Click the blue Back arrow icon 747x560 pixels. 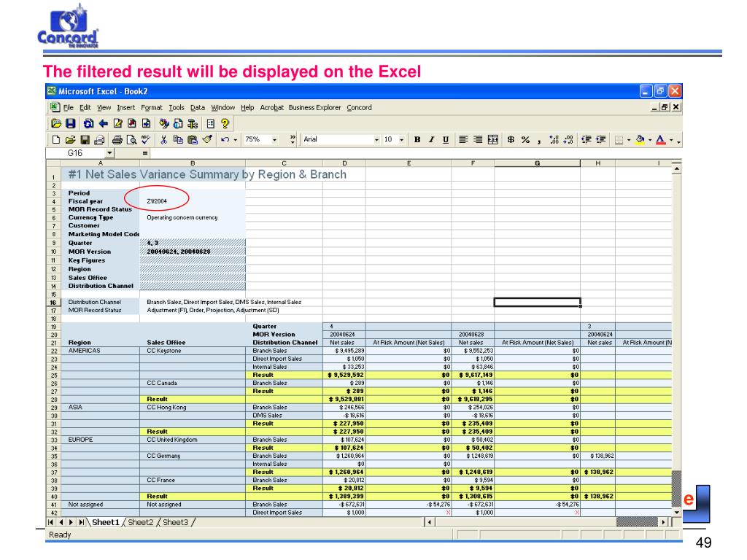[103, 124]
